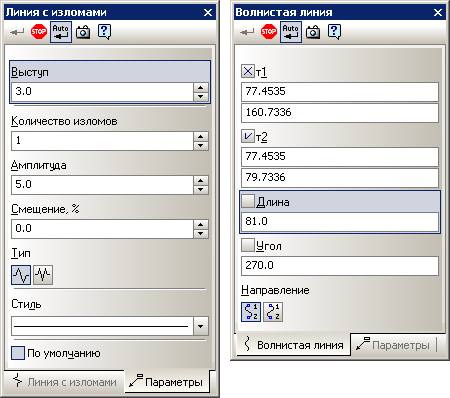
Task: Choose second wave direction icon under Направление
Action: tap(273, 312)
